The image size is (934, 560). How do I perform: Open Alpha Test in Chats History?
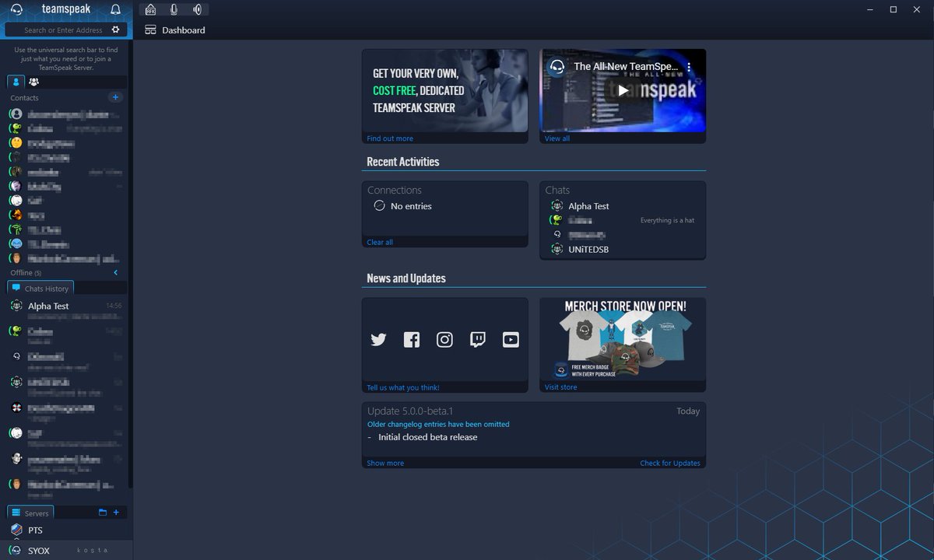point(66,310)
